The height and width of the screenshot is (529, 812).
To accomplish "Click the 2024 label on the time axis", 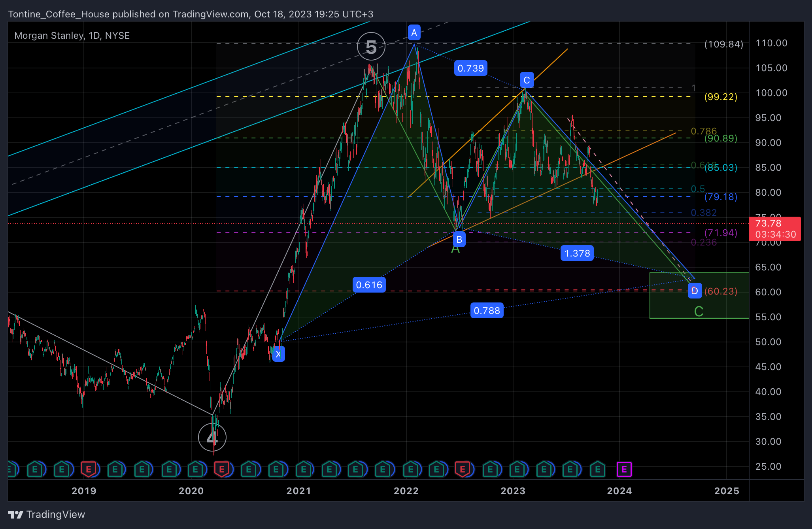I will point(619,491).
